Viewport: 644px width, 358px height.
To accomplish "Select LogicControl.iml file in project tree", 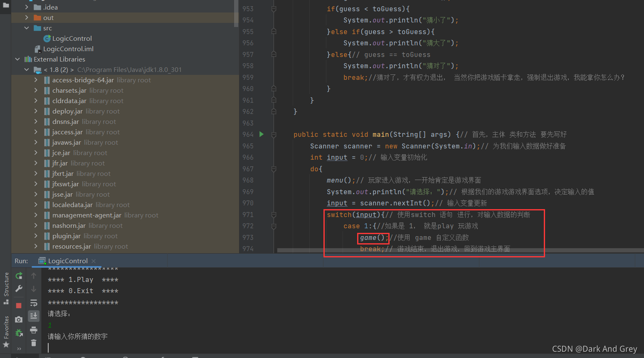I will tap(68, 49).
